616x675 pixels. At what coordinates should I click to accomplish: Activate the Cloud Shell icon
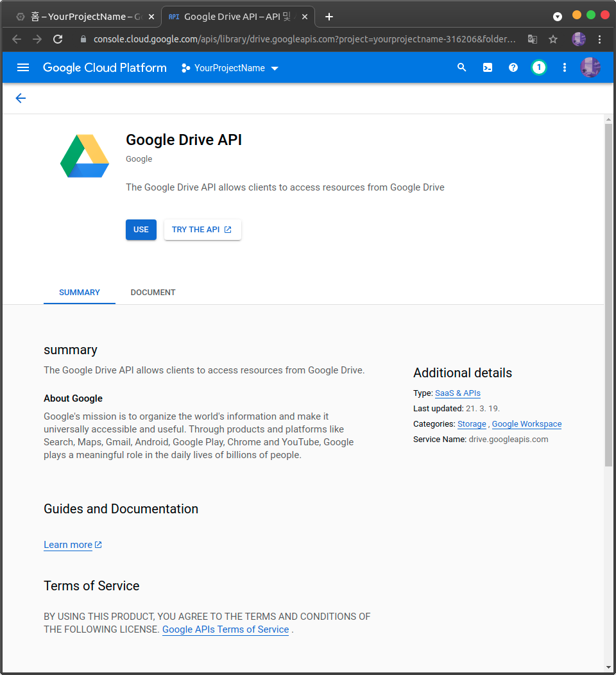pos(487,67)
